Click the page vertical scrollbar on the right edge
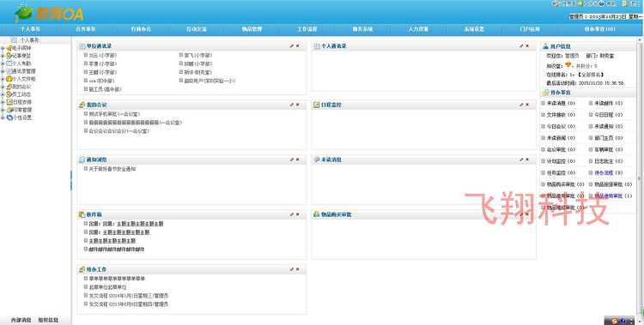Viewport: 644px width, 325px height. [640, 178]
